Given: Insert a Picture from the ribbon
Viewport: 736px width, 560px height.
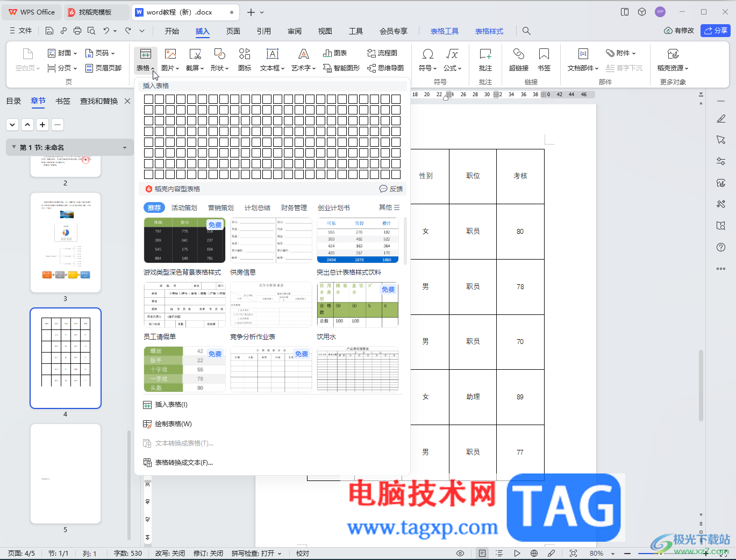Looking at the screenshot, I should click(x=170, y=60).
